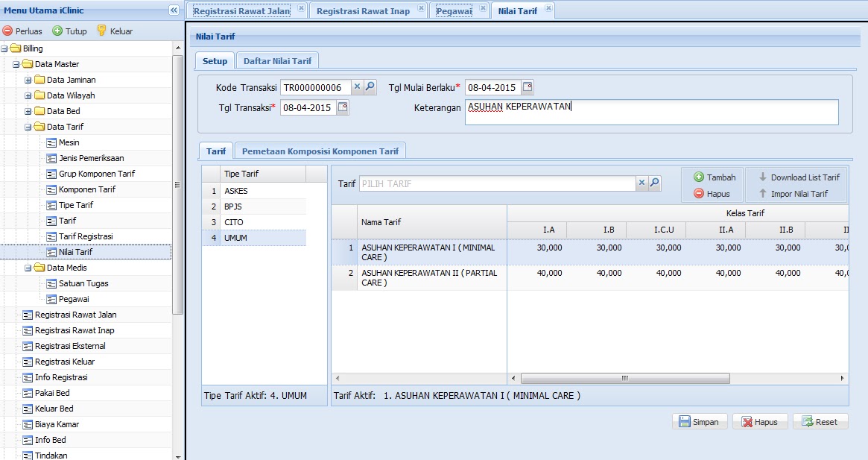Open Pemetaan Komposisi Komponen Tarif tab

(x=320, y=151)
